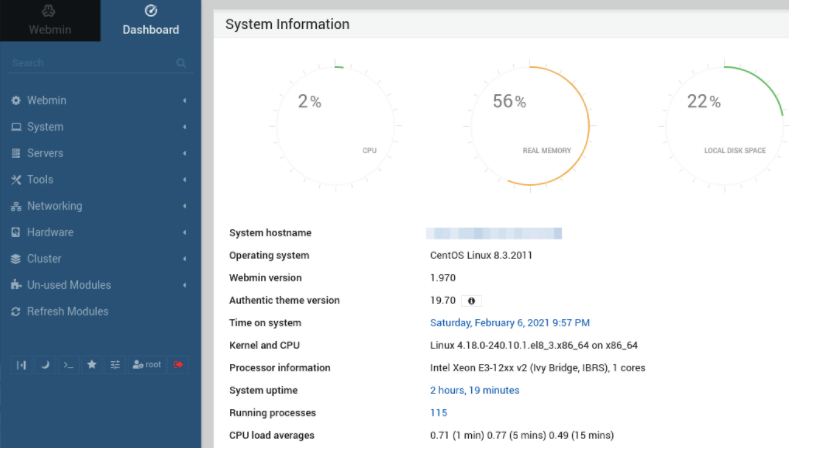Click the laptop icon beside System

[x=16, y=127]
